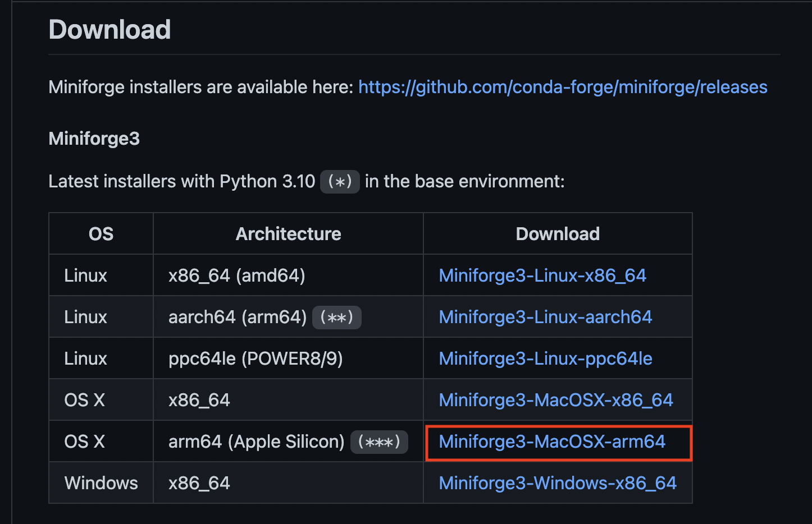Click the x86_64 (amd64) architecture cell
Screen dimensions: 812x524
point(236,275)
